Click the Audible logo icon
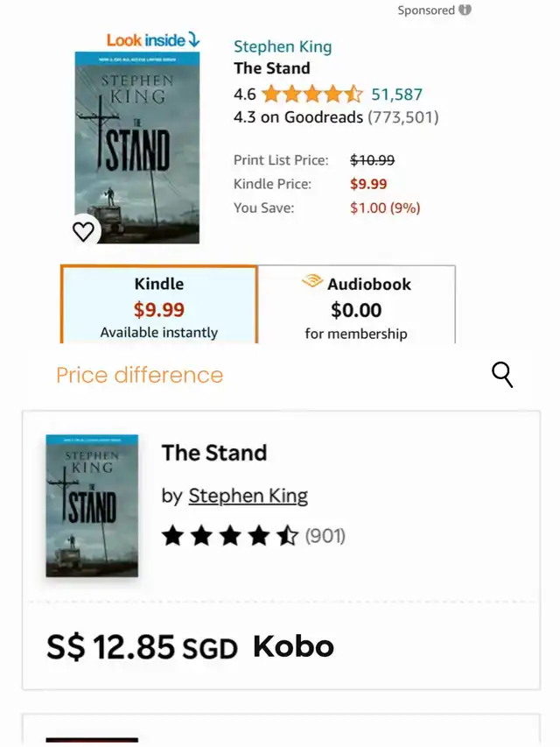The width and height of the screenshot is (560, 747). (x=312, y=282)
